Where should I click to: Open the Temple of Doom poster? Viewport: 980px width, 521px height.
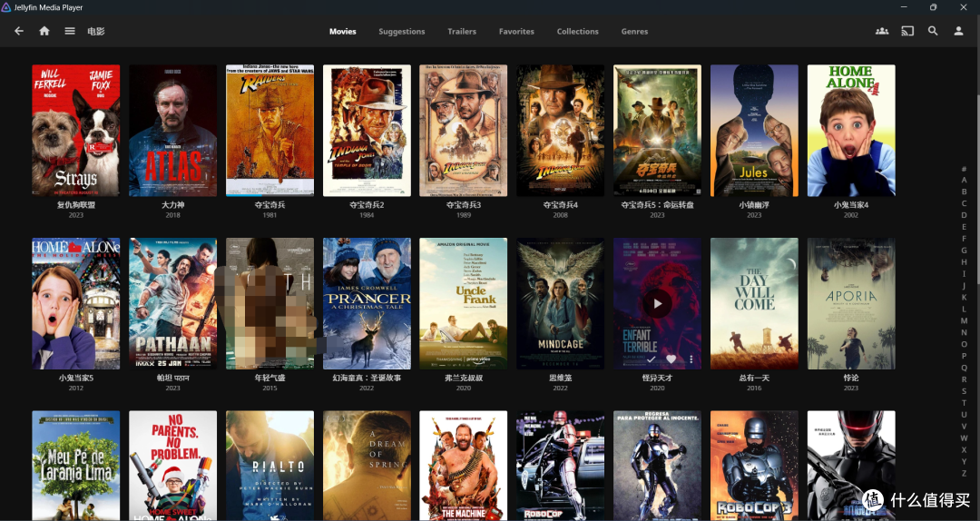click(x=367, y=131)
